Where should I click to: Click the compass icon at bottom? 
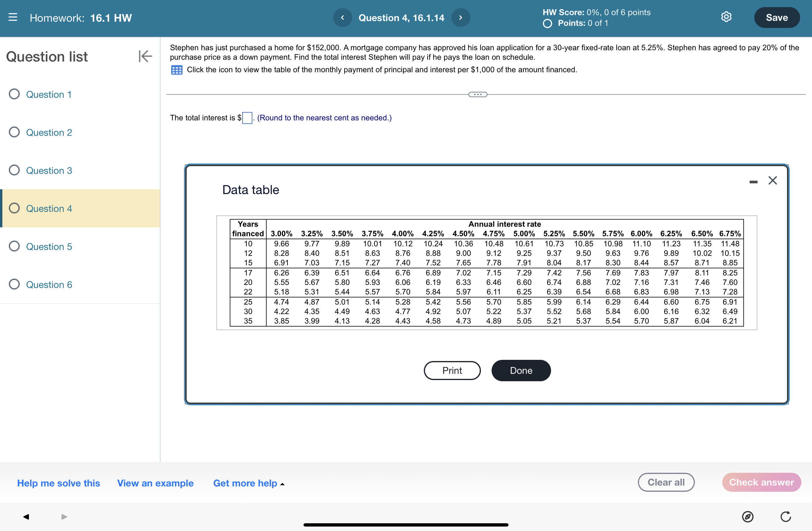pos(748,516)
